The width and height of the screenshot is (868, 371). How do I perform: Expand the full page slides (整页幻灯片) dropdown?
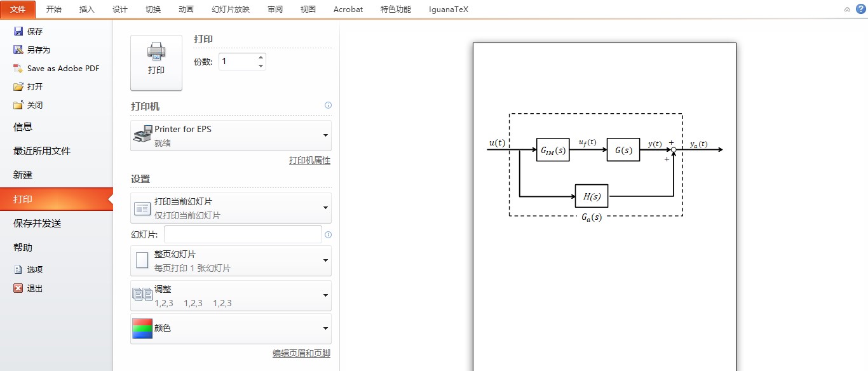coord(325,260)
